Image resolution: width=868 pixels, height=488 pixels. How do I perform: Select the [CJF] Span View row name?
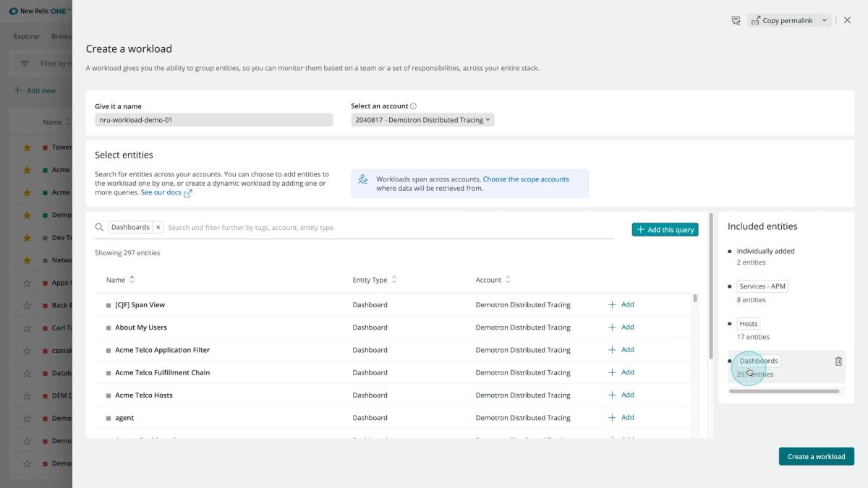click(140, 305)
